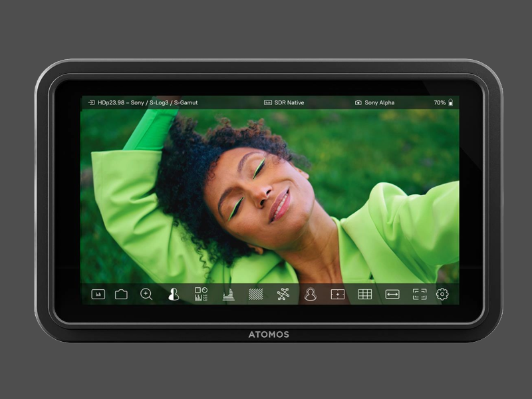
Task: Open input info HDp23.98 Sony S-Log3
Action: click(148, 102)
